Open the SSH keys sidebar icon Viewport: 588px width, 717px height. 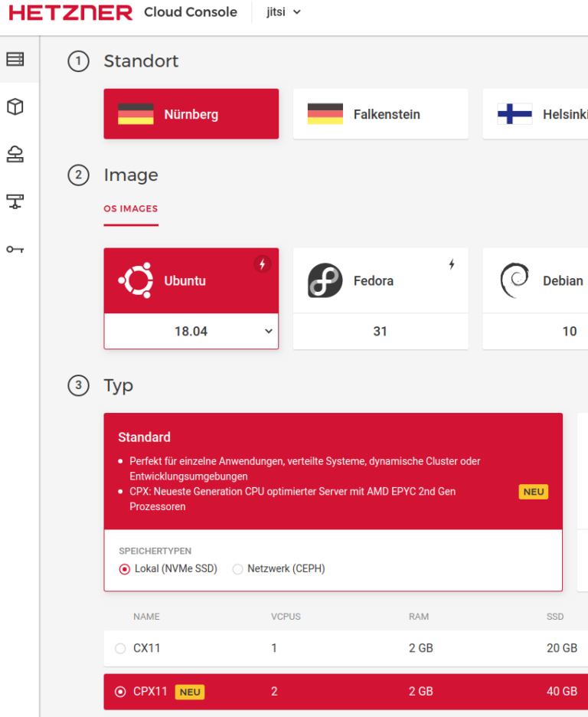[15, 249]
